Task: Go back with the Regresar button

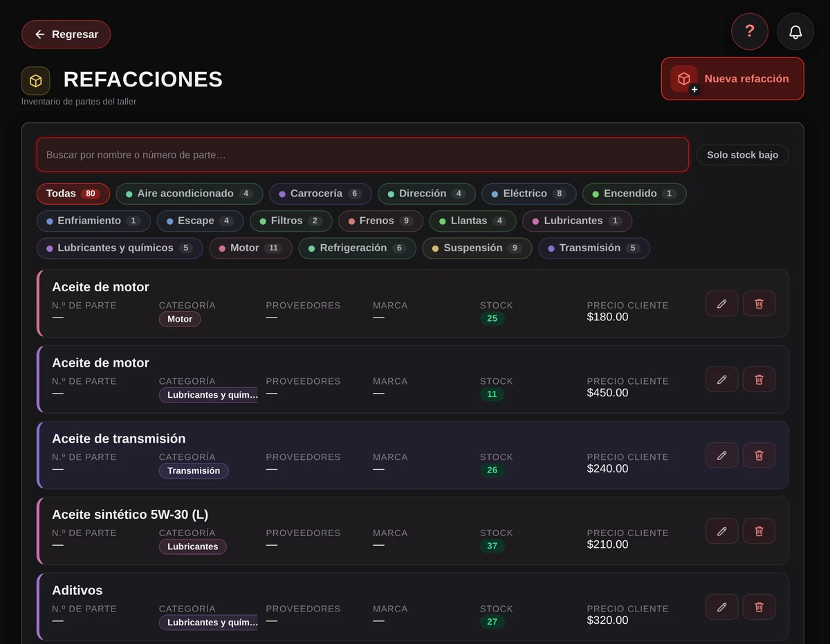Action: [x=66, y=35]
